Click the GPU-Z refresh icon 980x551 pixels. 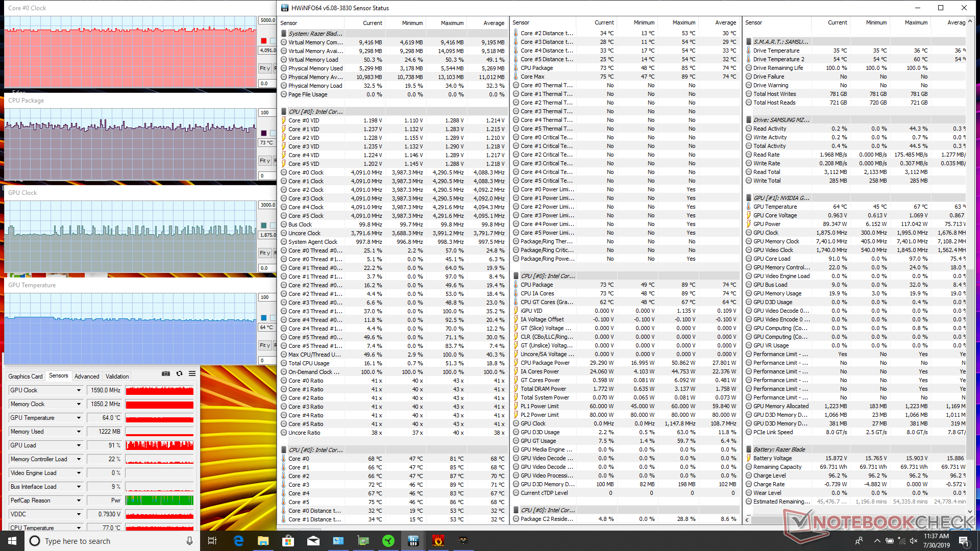pos(179,374)
